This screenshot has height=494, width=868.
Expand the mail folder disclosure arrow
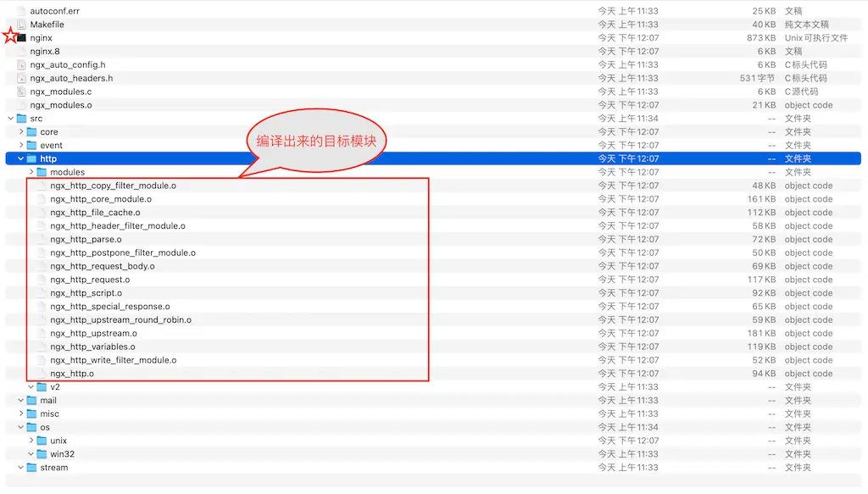pos(21,401)
